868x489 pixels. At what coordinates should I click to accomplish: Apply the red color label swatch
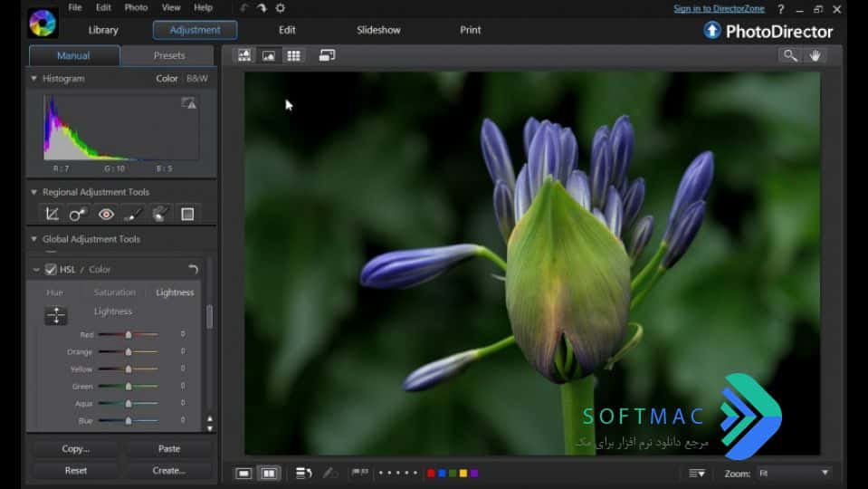point(431,473)
